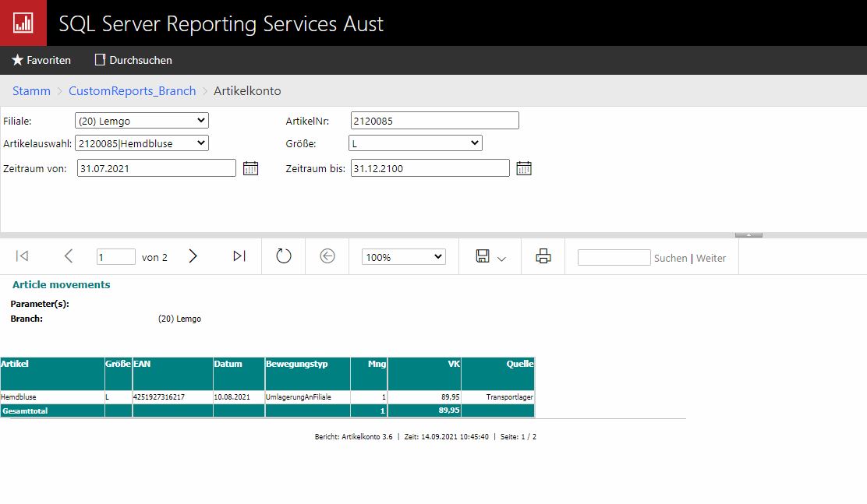
Task: Open the save/export format menu
Action: [490, 257]
